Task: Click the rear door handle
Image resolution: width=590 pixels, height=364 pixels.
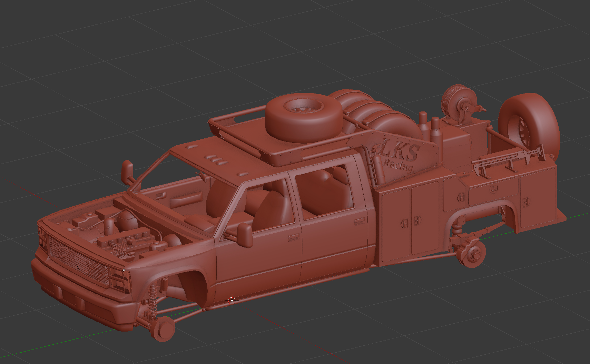Action: [x=360, y=222]
